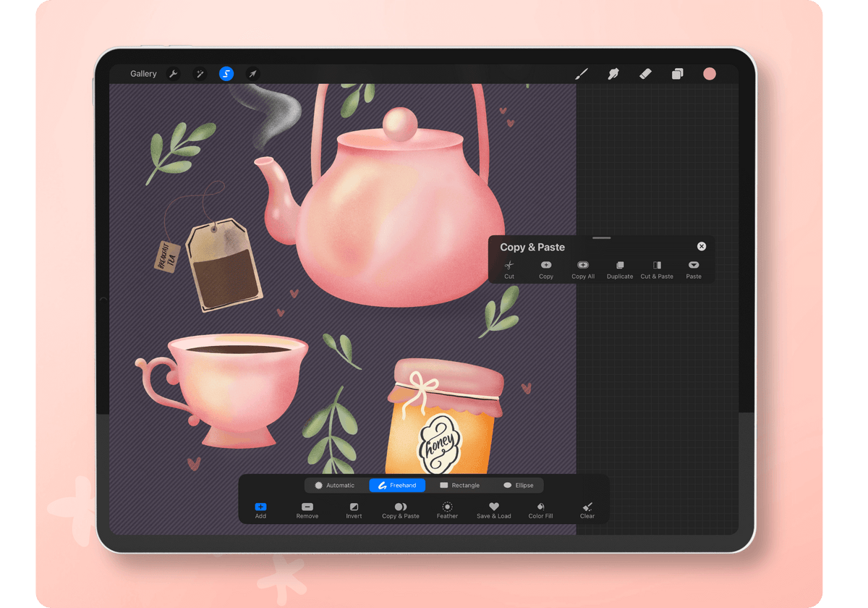
Task: Choose Copy All option
Action: [x=583, y=270]
